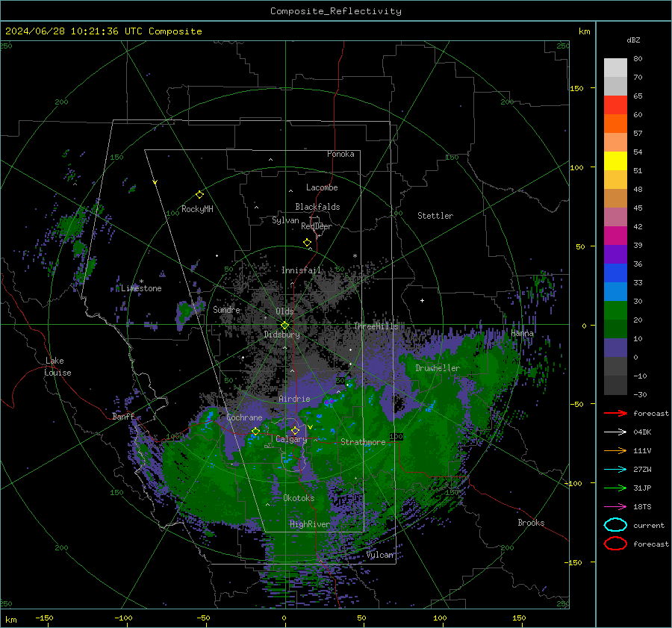Click the Sylvan label
The image size is (672, 628).
tap(285, 220)
